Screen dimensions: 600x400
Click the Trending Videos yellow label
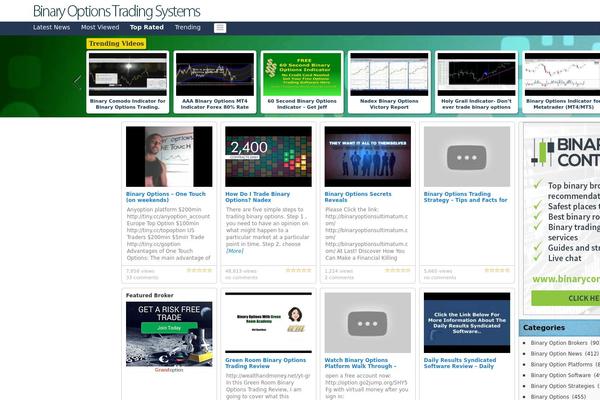pos(116,44)
